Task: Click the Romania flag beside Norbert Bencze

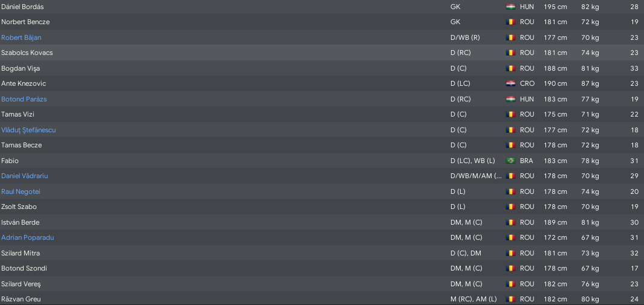Action: pyautogui.click(x=510, y=22)
